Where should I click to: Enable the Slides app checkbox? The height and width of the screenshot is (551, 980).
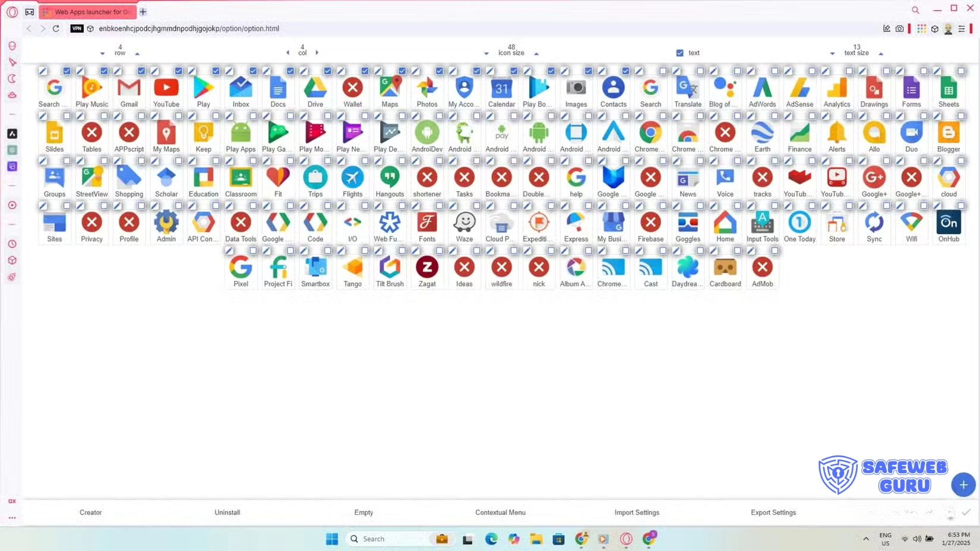(67, 116)
